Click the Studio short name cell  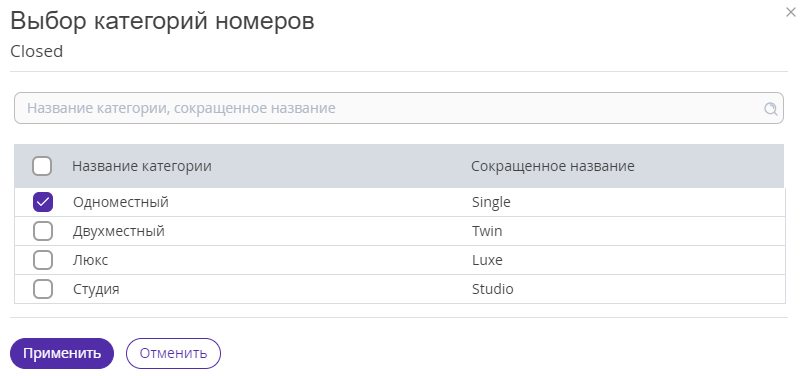click(492, 289)
